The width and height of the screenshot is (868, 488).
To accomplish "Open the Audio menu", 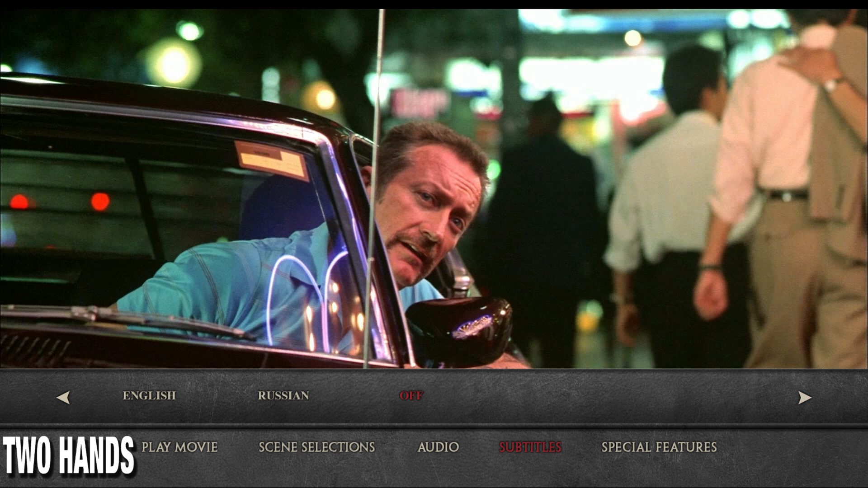I will point(438,447).
